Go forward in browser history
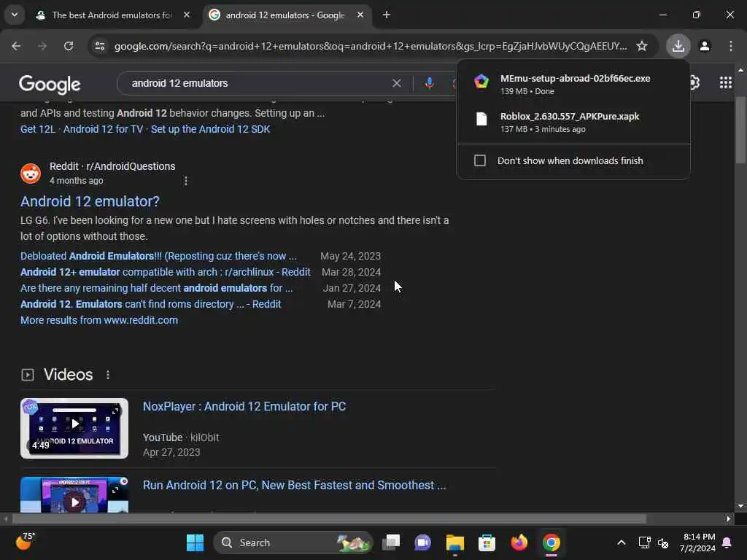747x560 pixels. 42,46
